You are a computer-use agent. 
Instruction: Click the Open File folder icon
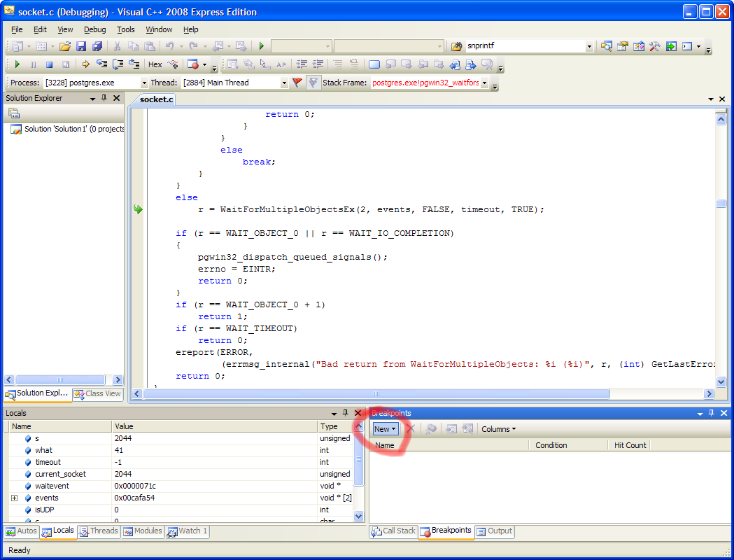[64, 46]
